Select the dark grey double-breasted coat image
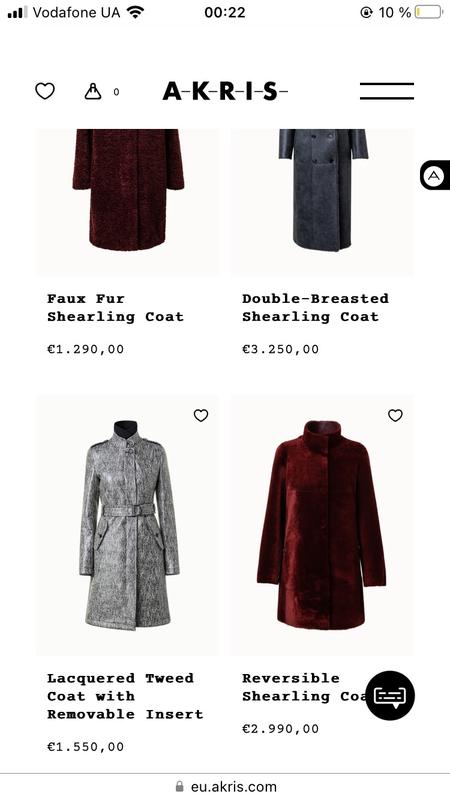Image resolution: width=450 pixels, height=800 pixels. click(x=322, y=202)
